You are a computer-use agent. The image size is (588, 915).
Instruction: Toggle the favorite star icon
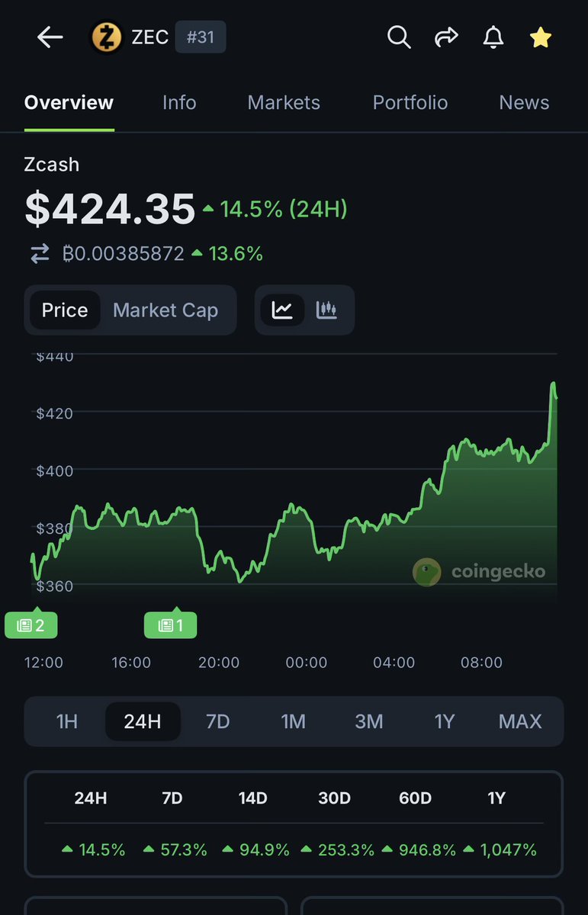pos(541,37)
